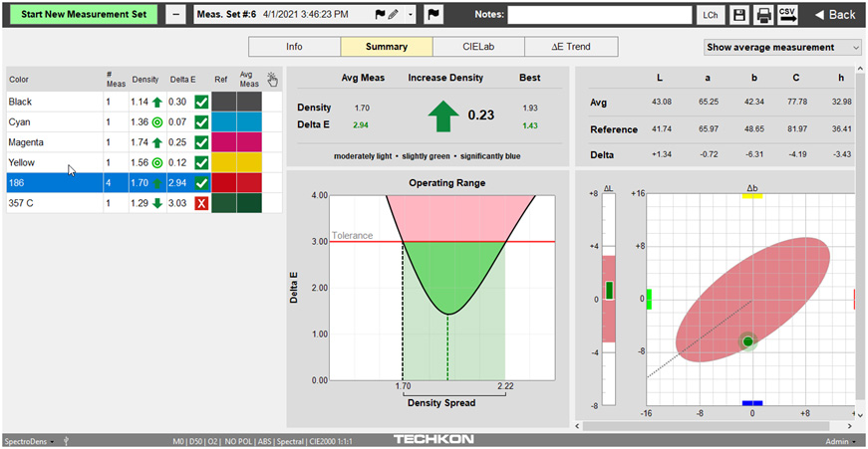Go Back using the Back button
The width and height of the screenshot is (868, 449).
coord(835,15)
